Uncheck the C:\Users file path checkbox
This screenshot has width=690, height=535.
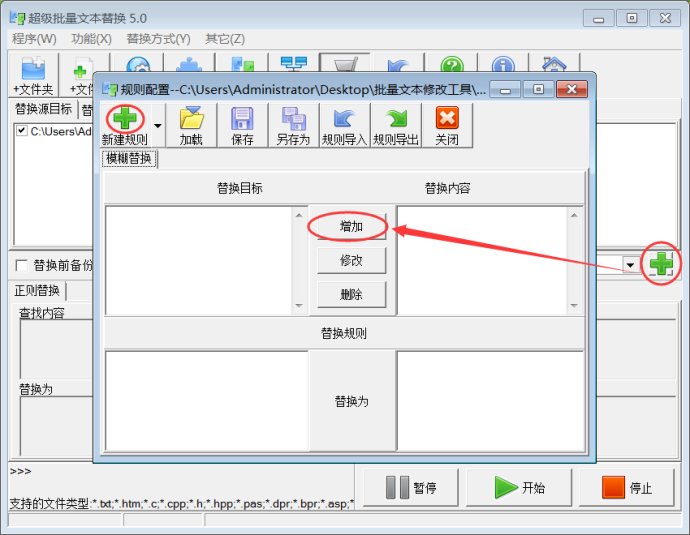coord(21,131)
